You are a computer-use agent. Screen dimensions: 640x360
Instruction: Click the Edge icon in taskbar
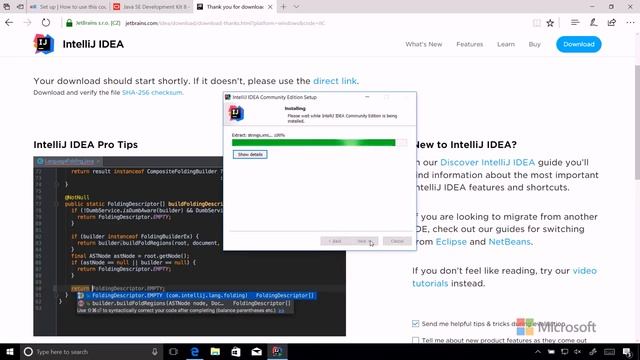point(195,351)
